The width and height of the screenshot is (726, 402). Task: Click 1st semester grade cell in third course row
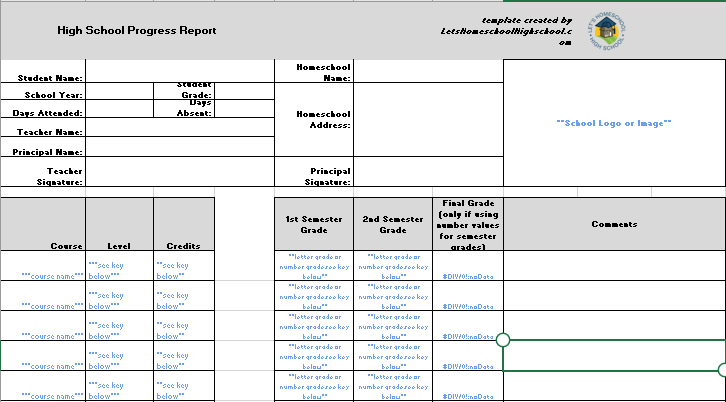pos(314,326)
